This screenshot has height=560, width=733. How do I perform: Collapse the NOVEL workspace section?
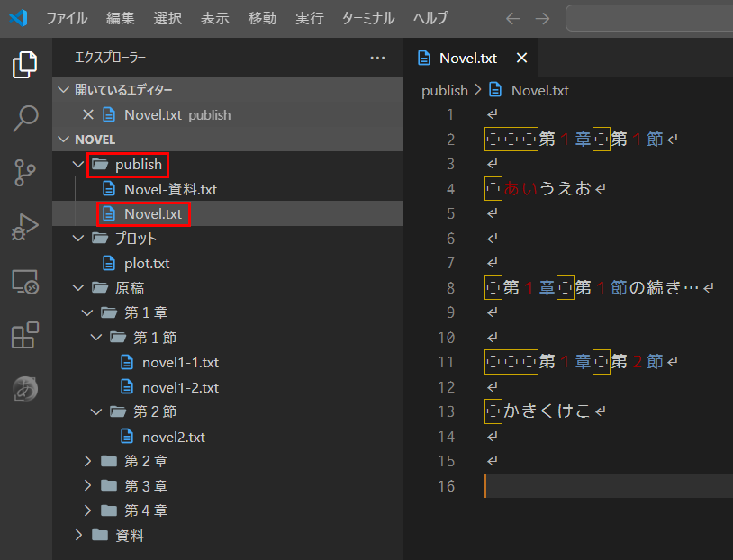coord(64,140)
